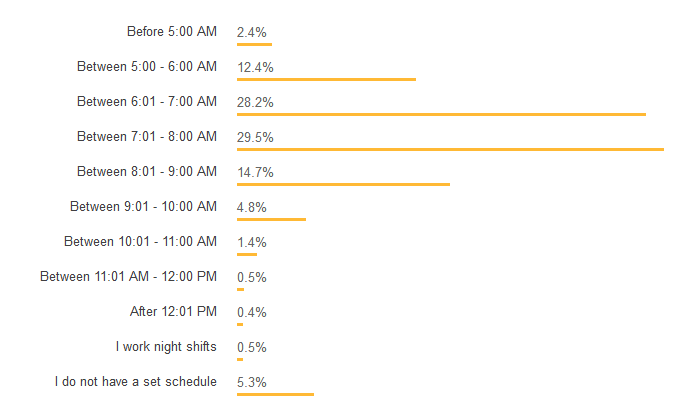
Task: Select the 4.8% percentage value
Action: 251,207
